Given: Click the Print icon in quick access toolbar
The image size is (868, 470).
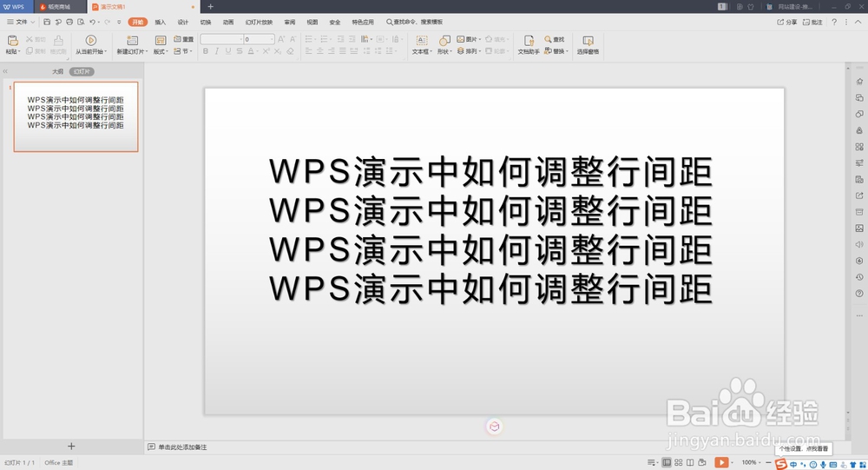Looking at the screenshot, I should [69, 23].
